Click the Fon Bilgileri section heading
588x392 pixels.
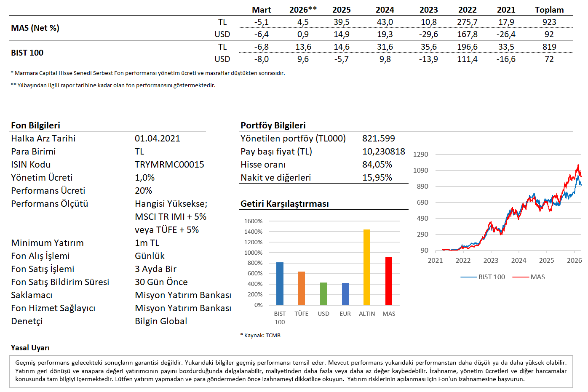(36, 125)
